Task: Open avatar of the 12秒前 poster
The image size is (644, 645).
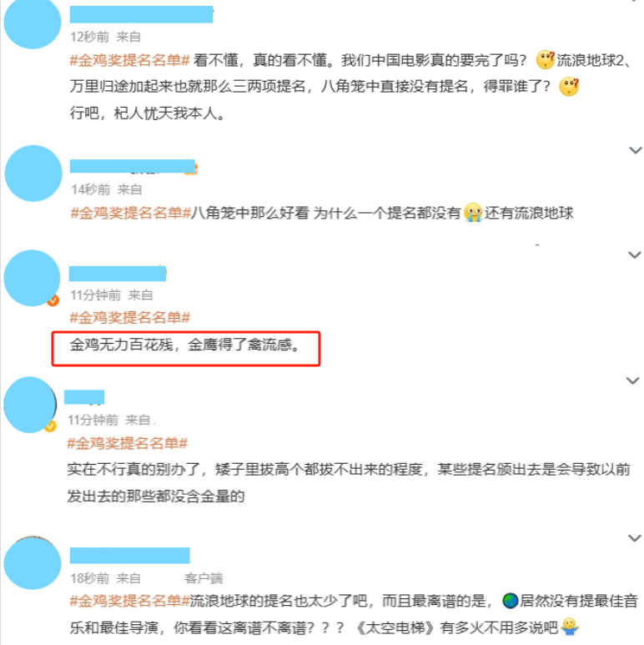Action: 33,23
